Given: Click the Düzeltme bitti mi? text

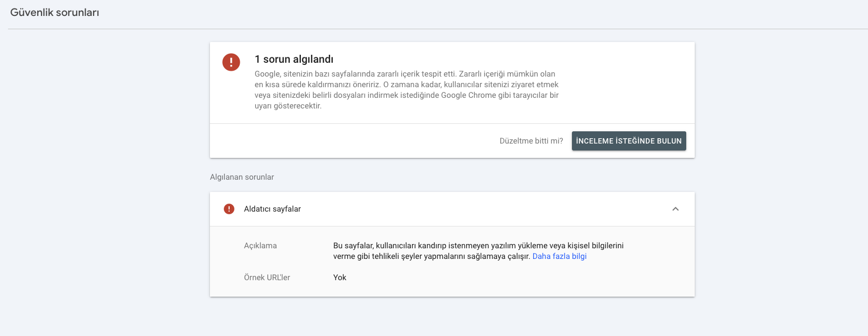Looking at the screenshot, I should tap(531, 141).
